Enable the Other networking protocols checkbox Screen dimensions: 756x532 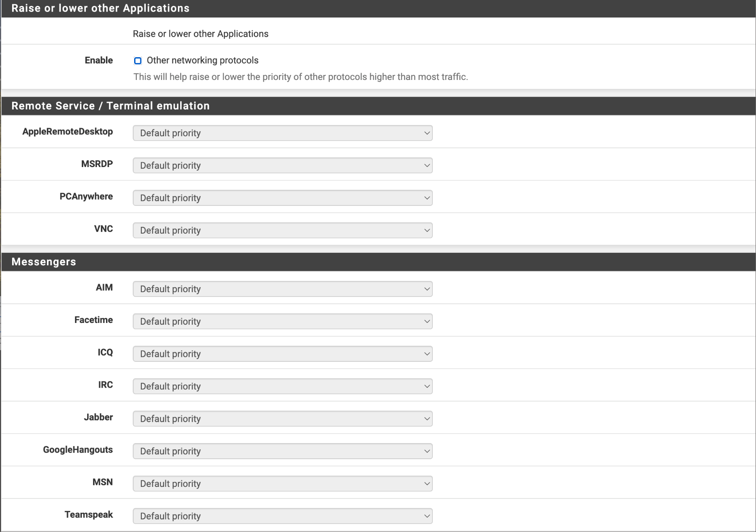pos(138,61)
